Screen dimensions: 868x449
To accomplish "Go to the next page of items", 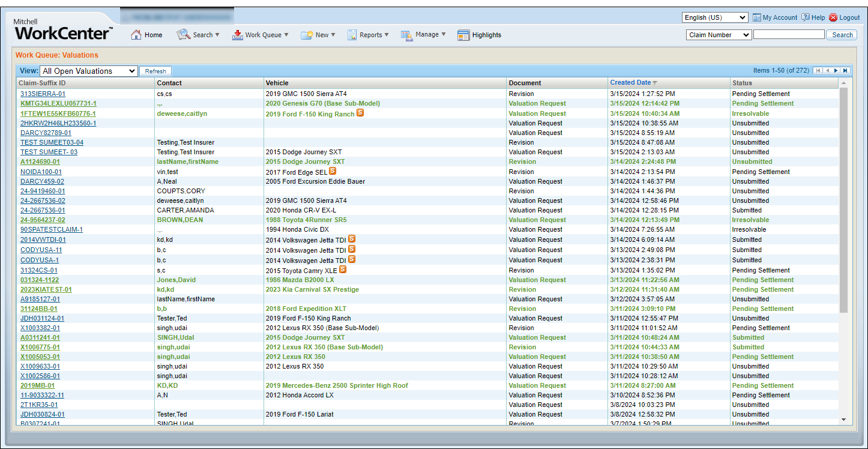I will point(836,71).
